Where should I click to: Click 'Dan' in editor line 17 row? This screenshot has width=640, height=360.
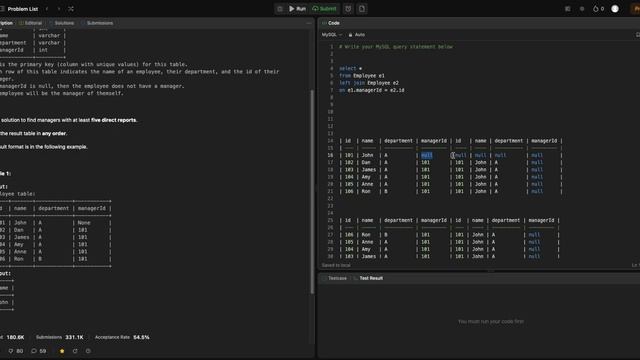[x=366, y=162]
